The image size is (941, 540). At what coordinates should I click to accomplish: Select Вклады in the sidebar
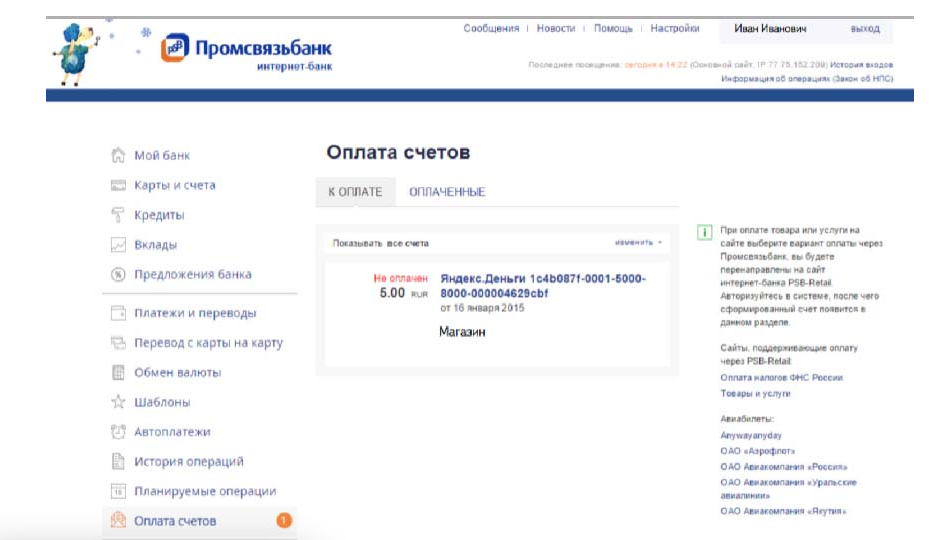click(155, 245)
